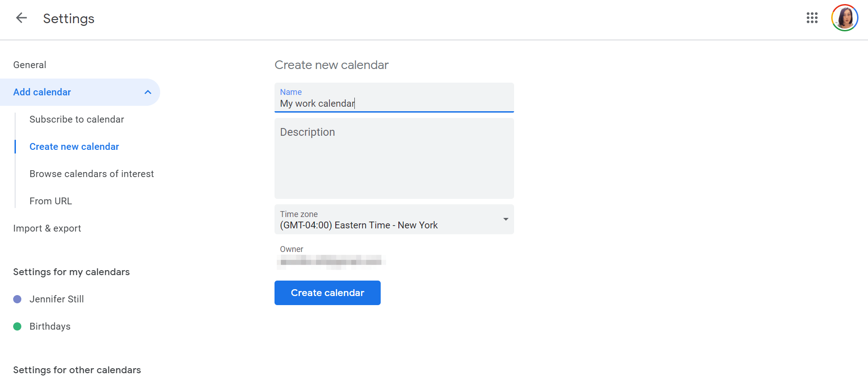
Task: Click the Jennifer Still purple color dot
Action: point(17,299)
